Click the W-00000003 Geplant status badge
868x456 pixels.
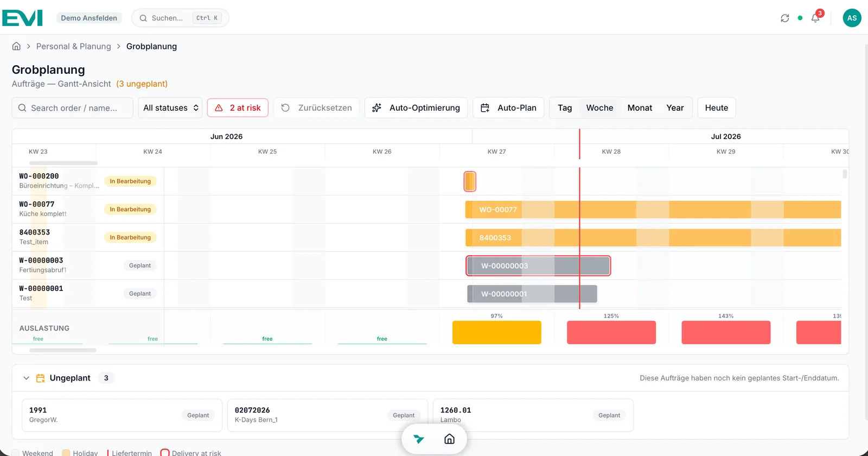140,265
